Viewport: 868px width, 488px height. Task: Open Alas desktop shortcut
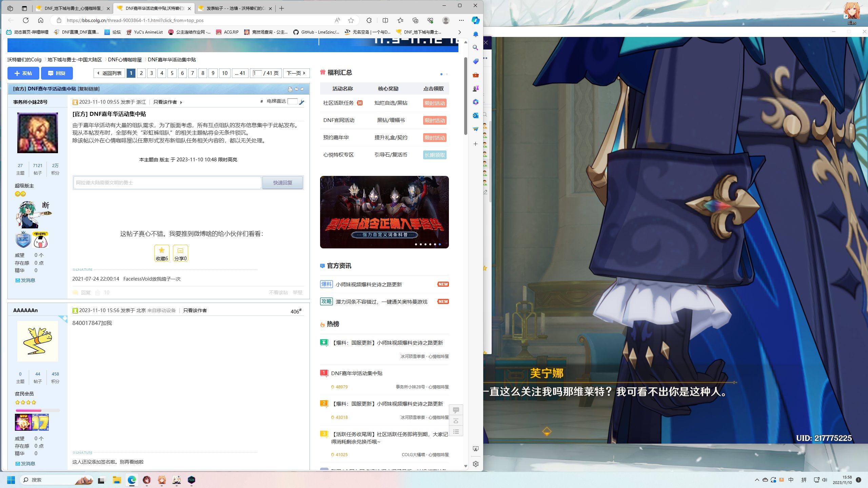pos(851,13)
